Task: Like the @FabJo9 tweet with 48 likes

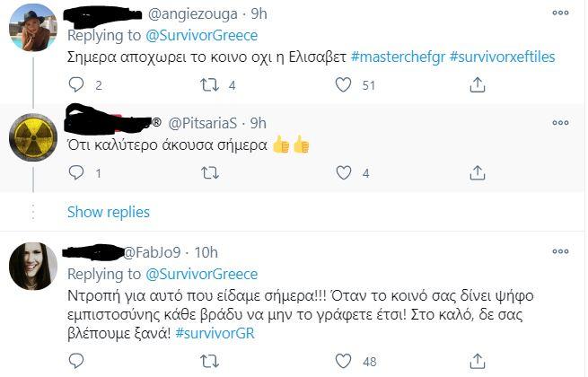Action: (x=343, y=361)
